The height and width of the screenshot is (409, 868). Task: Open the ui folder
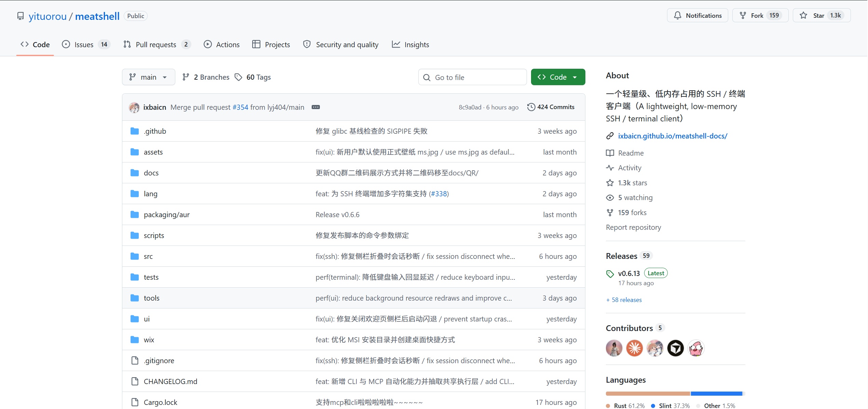[147, 319]
